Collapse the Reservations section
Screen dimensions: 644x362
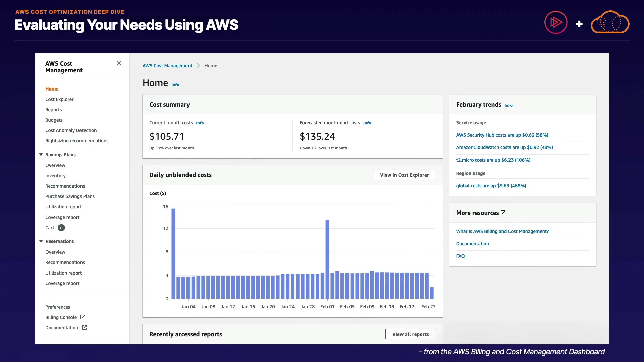pos(41,241)
